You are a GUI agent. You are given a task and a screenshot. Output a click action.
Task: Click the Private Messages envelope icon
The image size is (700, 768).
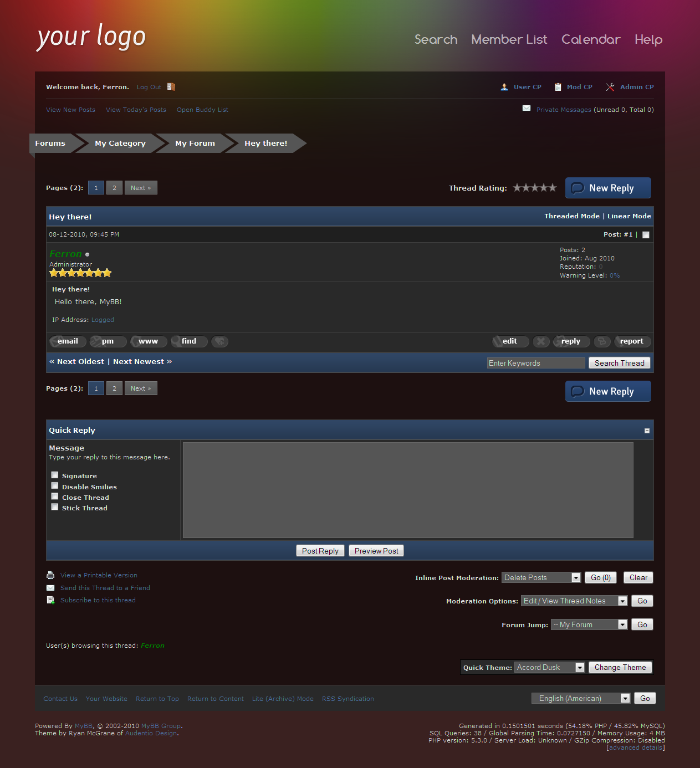tap(527, 109)
